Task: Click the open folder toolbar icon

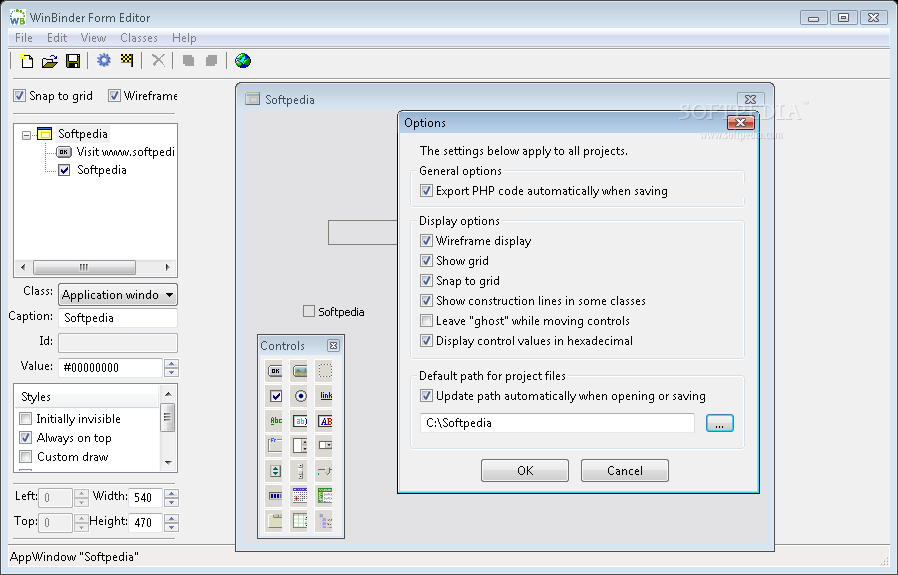Action: [50, 61]
